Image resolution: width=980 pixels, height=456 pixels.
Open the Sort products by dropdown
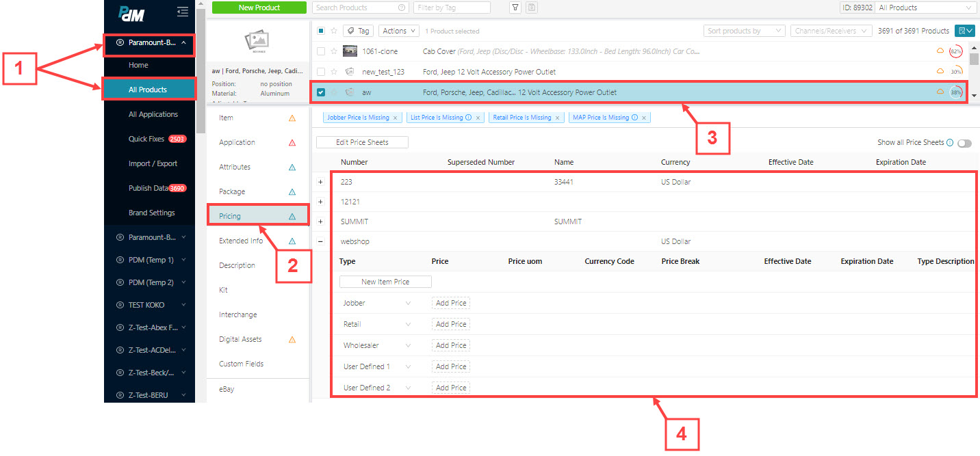click(x=744, y=31)
